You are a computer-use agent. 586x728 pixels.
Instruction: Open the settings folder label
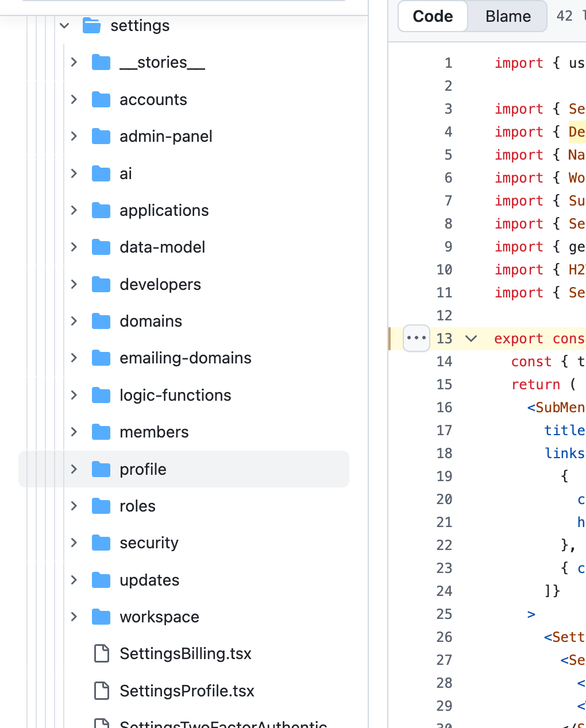click(140, 26)
